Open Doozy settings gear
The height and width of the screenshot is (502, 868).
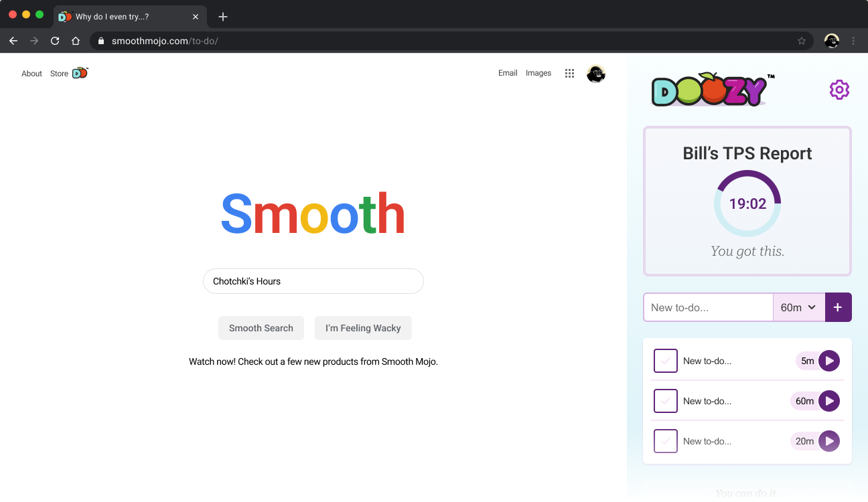pyautogui.click(x=839, y=90)
